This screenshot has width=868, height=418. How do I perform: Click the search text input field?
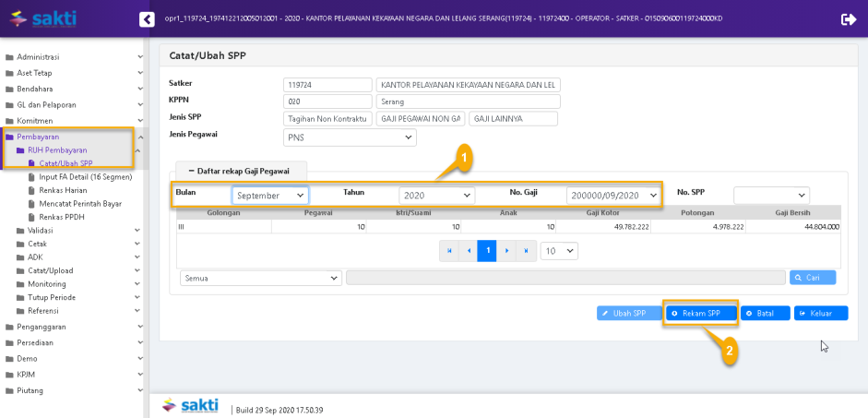565,277
